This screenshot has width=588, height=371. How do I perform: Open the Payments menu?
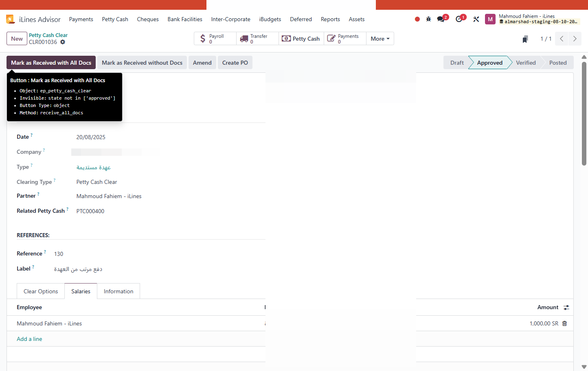point(81,19)
